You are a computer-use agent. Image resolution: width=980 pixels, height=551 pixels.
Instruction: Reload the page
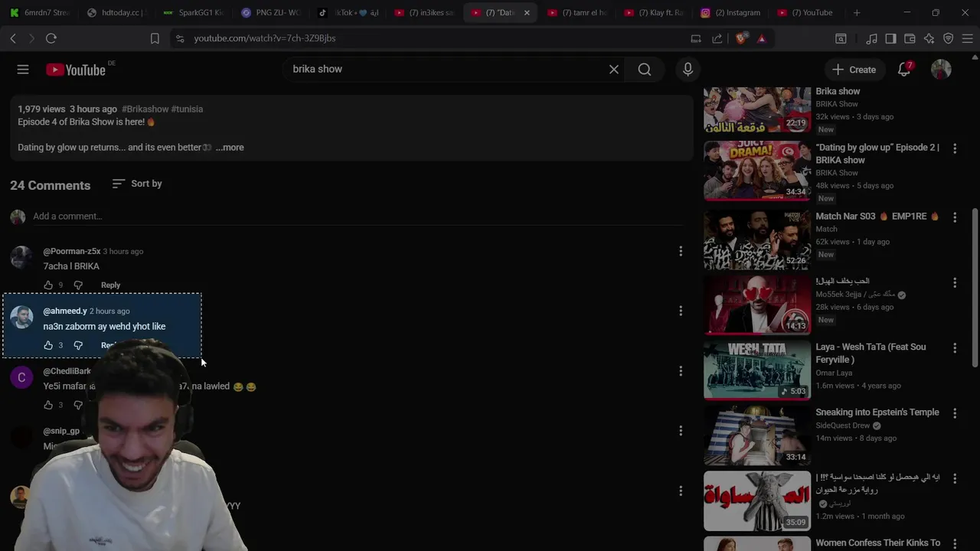(51, 38)
